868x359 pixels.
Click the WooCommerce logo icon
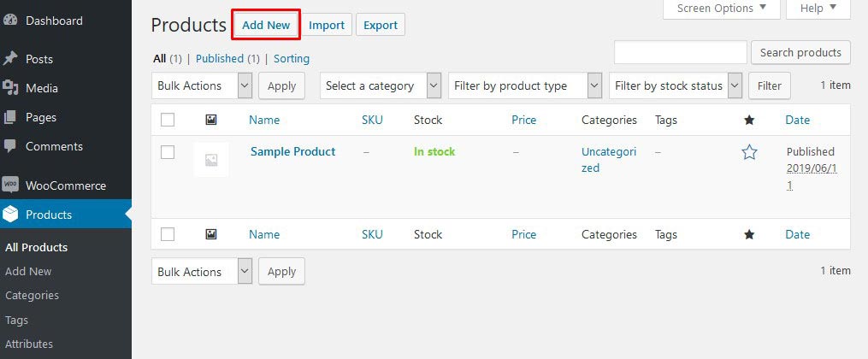tap(10, 185)
